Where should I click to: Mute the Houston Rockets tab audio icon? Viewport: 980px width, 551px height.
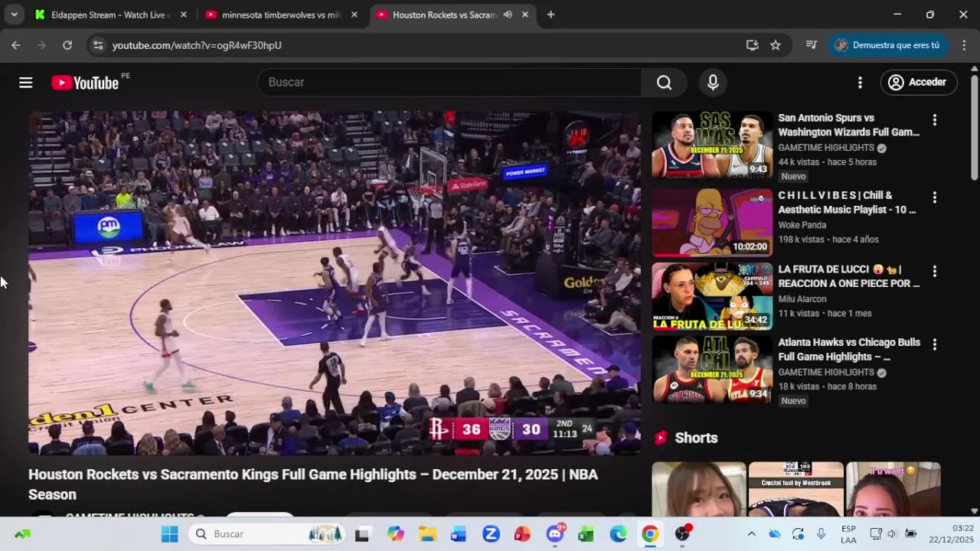[x=508, y=15]
